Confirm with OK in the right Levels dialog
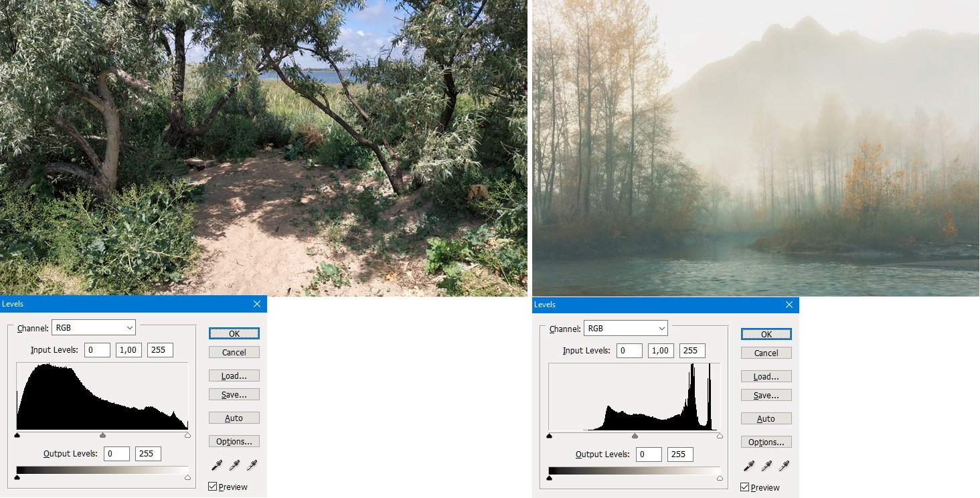980x498 pixels. point(766,334)
